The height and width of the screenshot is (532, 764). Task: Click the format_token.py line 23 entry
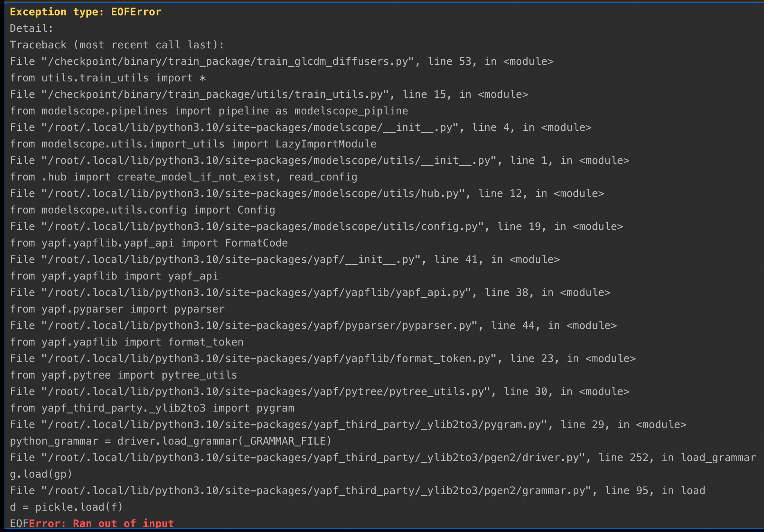point(323,359)
